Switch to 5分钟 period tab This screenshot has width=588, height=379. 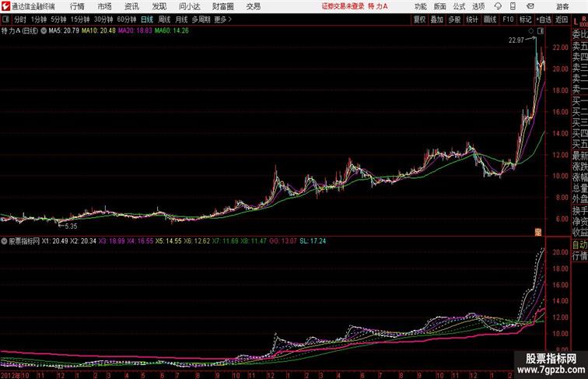pyautogui.click(x=58, y=19)
